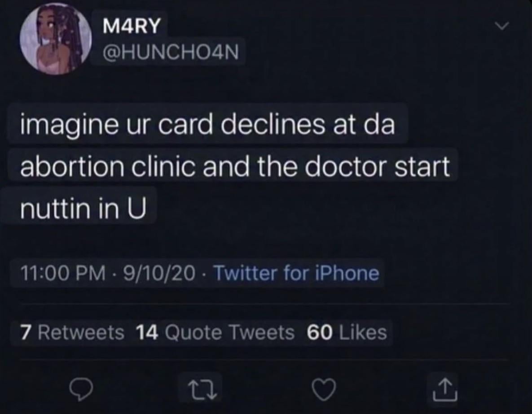Click the Twitter for iPhone source link
Image resolution: width=532 pixels, height=414 pixels.
pyautogui.click(x=296, y=273)
